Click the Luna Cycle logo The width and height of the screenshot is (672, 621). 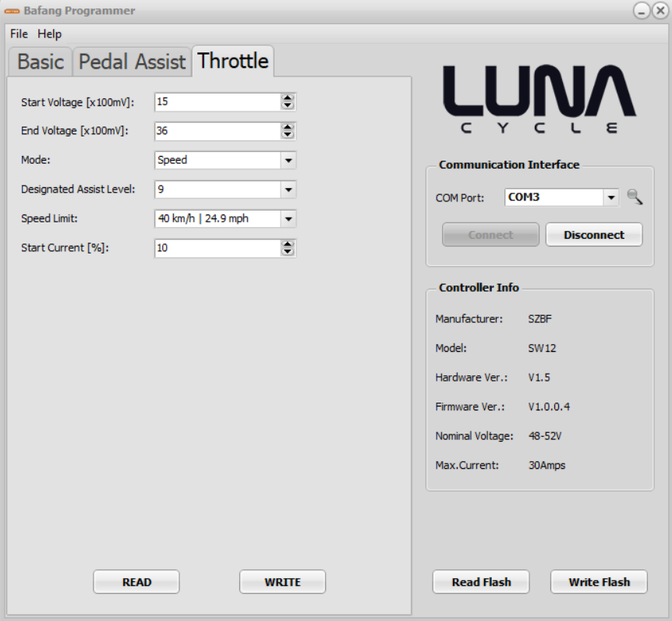tap(539, 101)
